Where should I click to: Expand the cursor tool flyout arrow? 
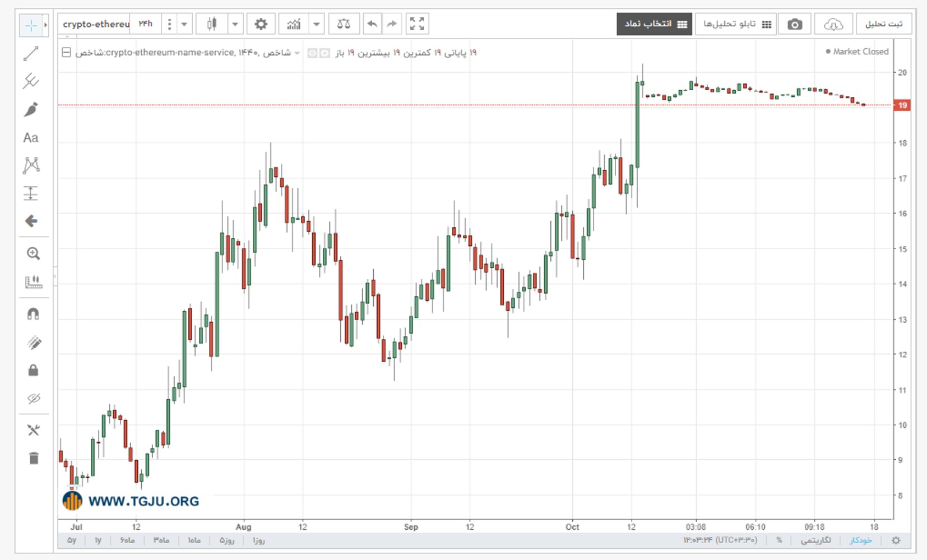pos(45,25)
